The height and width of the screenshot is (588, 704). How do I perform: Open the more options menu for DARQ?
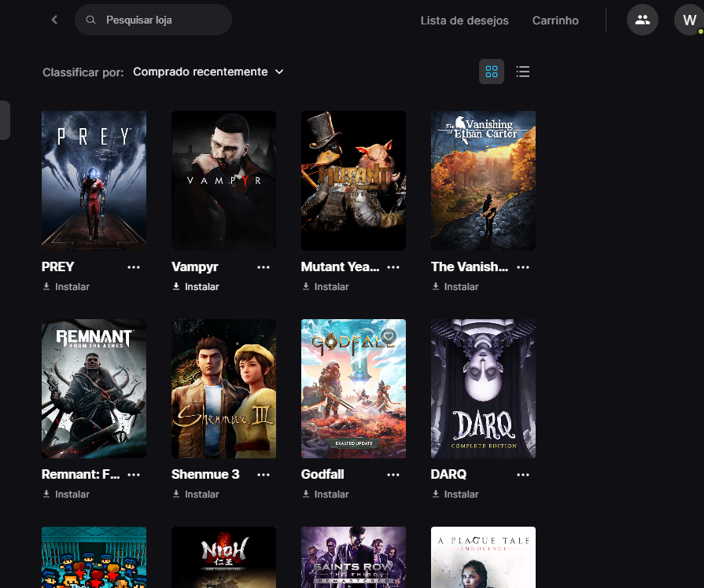(x=523, y=475)
